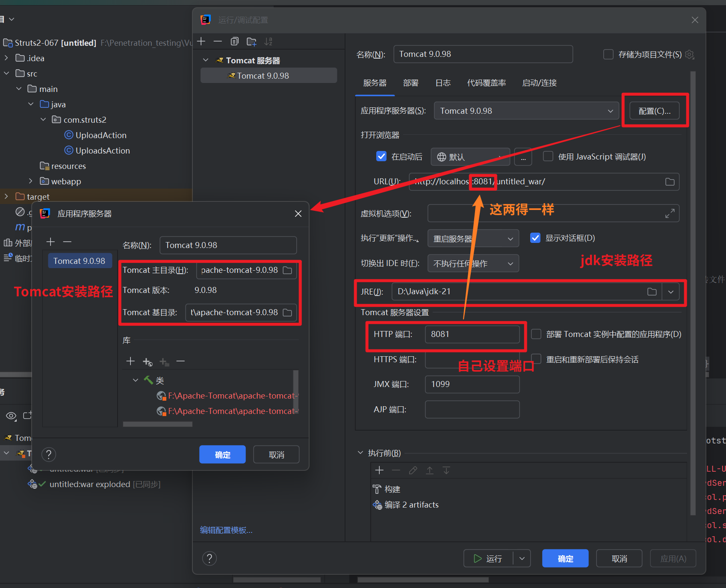The height and width of the screenshot is (588, 726).
Task: Click add icon in 执行前 toolbar
Action: (x=379, y=470)
